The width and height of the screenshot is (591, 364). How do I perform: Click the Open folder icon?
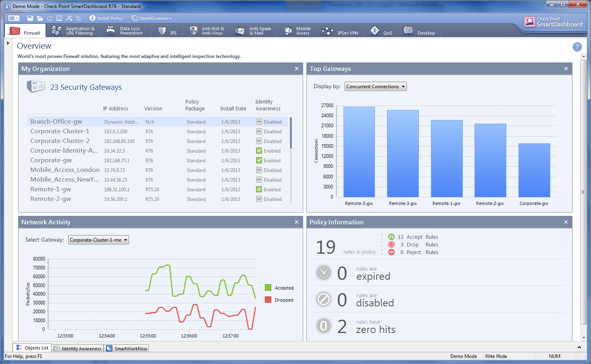click(40, 18)
